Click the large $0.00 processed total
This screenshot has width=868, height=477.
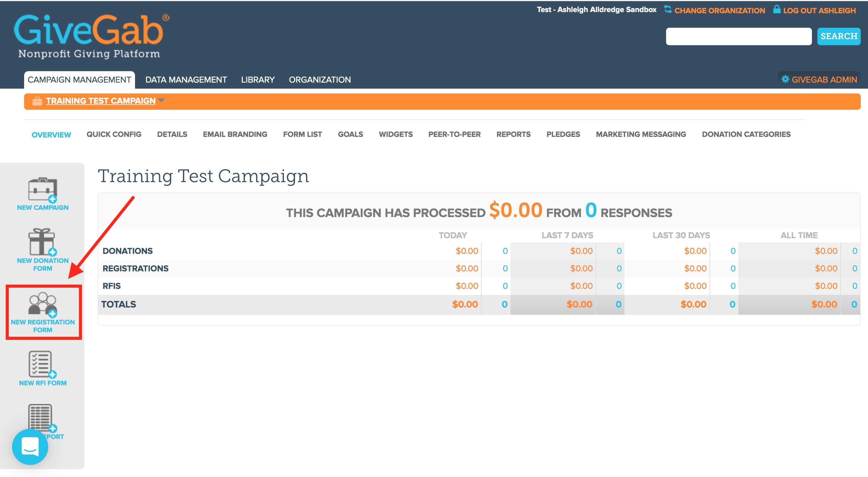516,210
